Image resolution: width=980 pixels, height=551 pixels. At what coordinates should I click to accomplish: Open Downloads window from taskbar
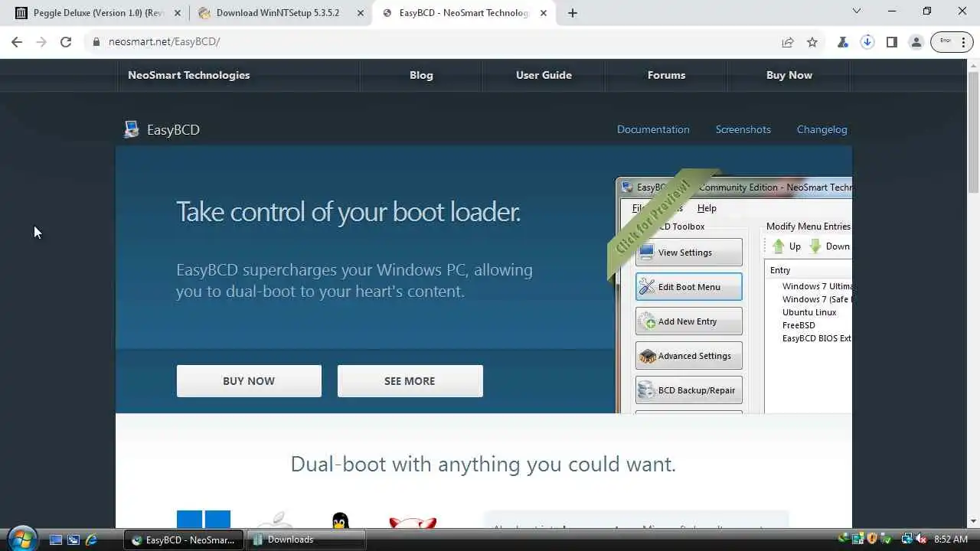click(x=306, y=540)
